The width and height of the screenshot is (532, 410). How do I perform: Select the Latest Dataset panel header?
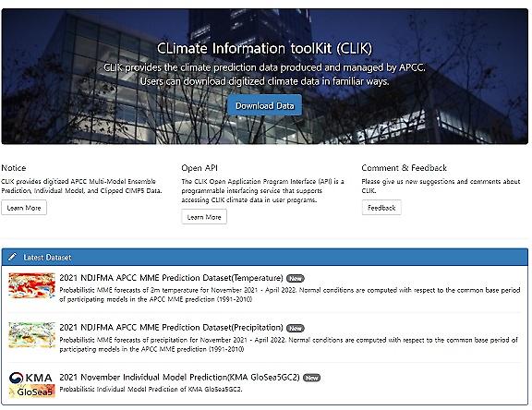[x=265, y=257]
